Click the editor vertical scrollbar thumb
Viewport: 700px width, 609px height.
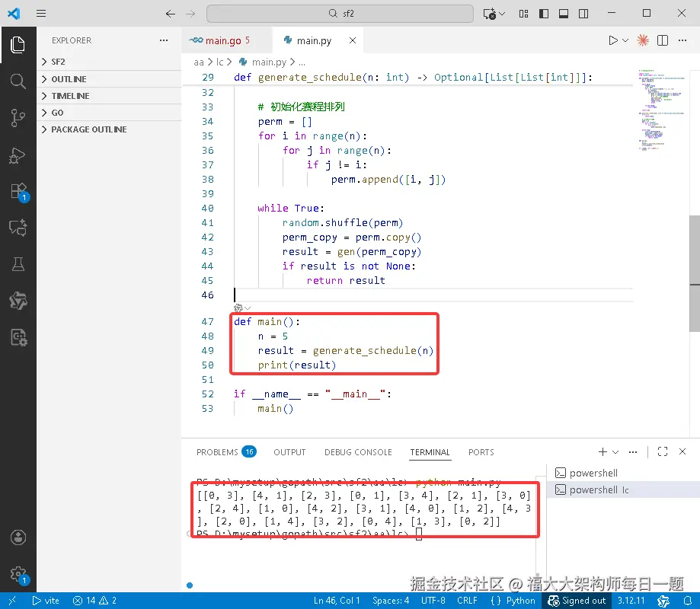point(695,273)
